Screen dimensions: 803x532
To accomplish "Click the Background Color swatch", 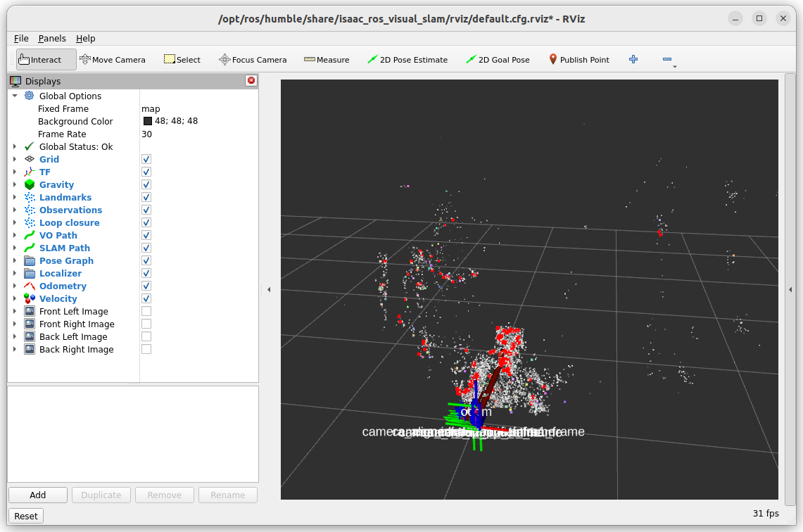I will click(148, 122).
